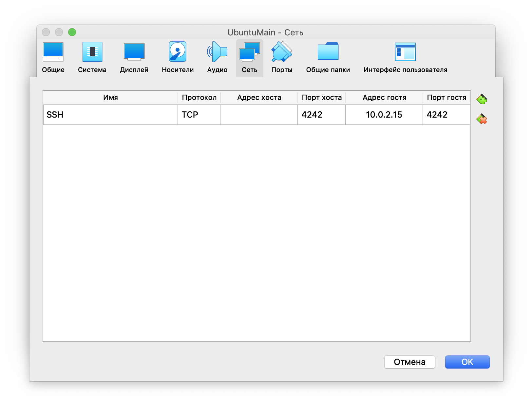Click the empty host address cell of SSH rule
Image resolution: width=532 pixels, height=399 pixels.
(259, 115)
